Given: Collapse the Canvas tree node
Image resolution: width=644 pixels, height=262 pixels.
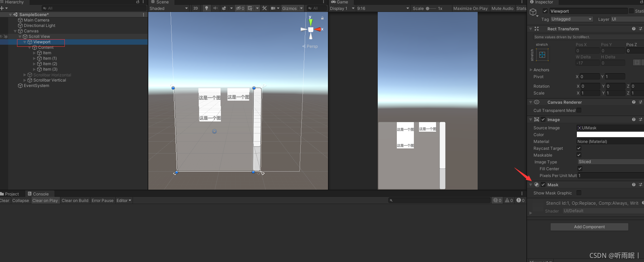Looking at the screenshot, I should click(x=15, y=31).
